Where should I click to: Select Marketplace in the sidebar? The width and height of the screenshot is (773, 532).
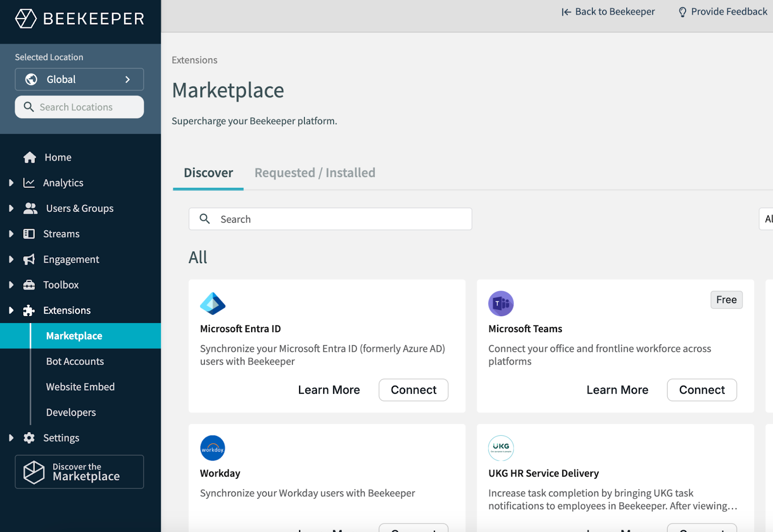pyautogui.click(x=80, y=336)
